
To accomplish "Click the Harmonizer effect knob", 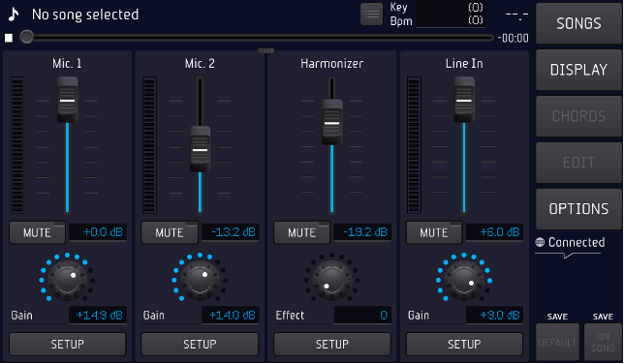I will pyautogui.click(x=331, y=280).
